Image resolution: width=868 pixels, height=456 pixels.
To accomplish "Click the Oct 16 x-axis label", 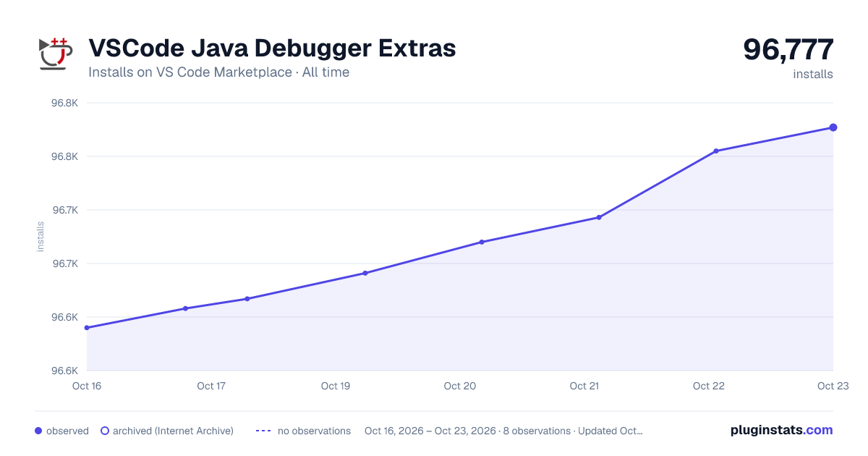I will 87,386.
